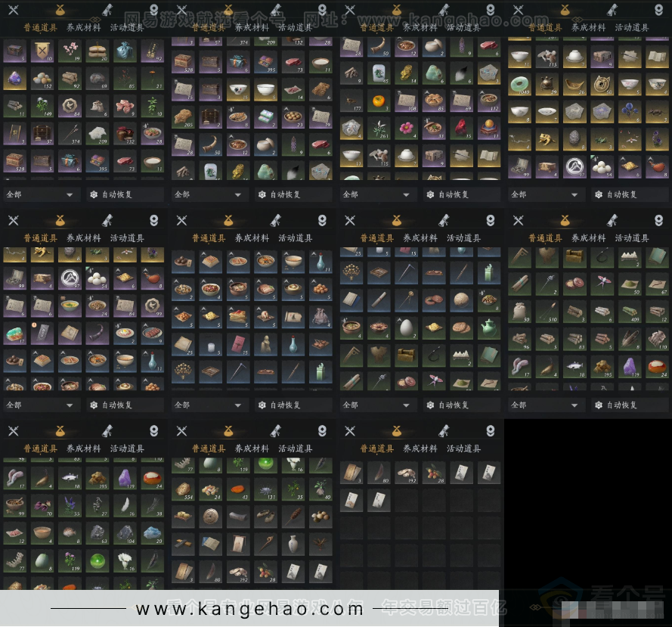Select the small statue figurine item
Image resolution: width=672 pixels, height=627 pixels.
[266, 344]
